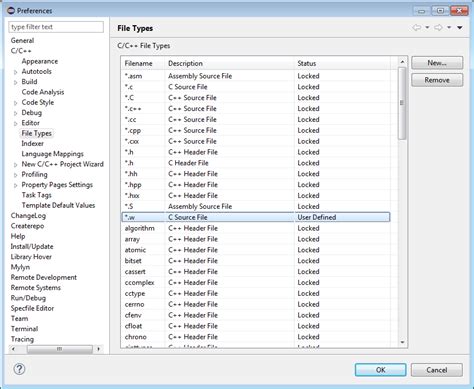474x389 pixels.
Task: Select C/C++ category in tree
Action: [x=21, y=51]
